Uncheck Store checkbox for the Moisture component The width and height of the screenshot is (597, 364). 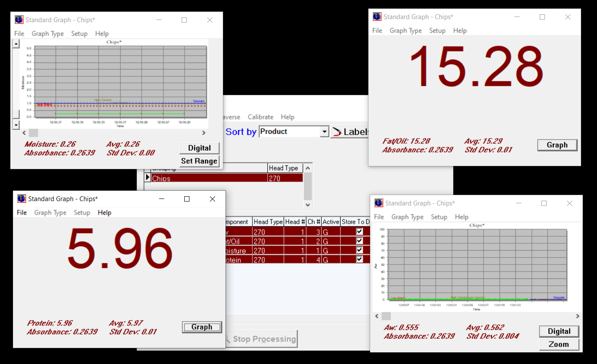358,250
